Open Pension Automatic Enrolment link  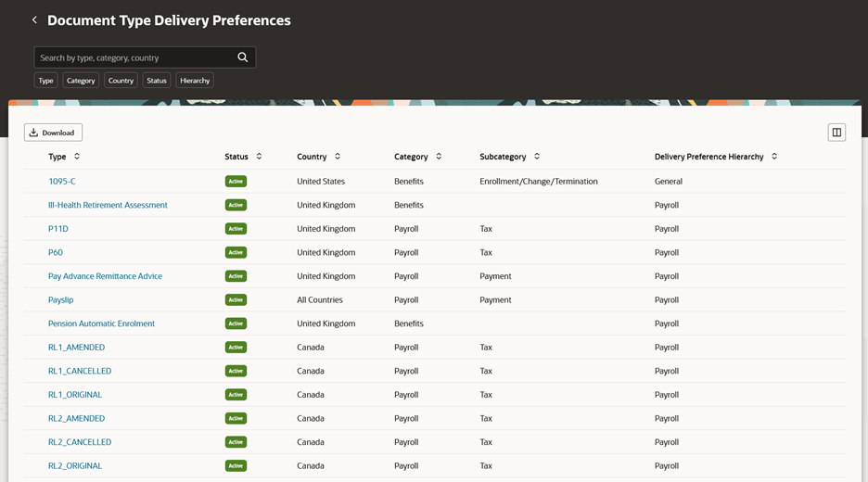click(x=101, y=323)
